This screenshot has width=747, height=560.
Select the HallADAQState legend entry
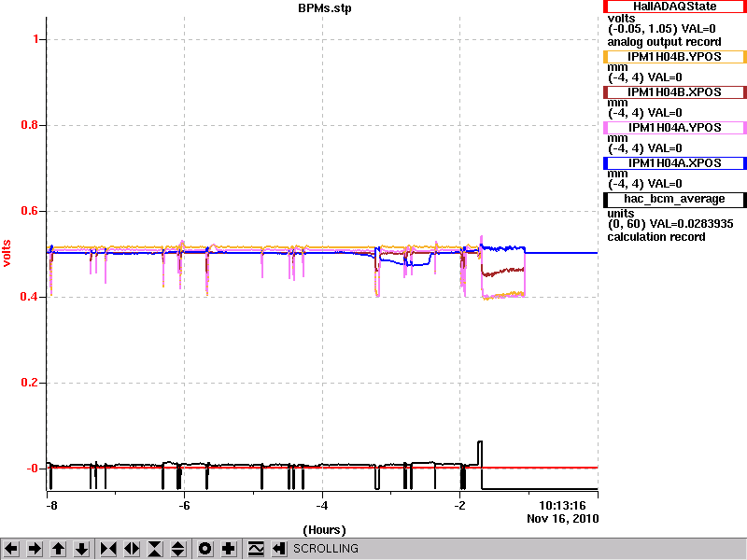pos(674,7)
